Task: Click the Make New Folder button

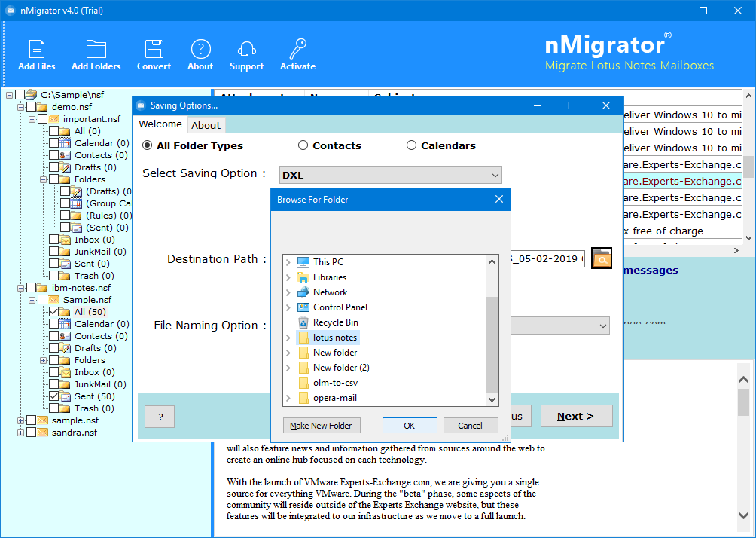Action: tap(322, 426)
